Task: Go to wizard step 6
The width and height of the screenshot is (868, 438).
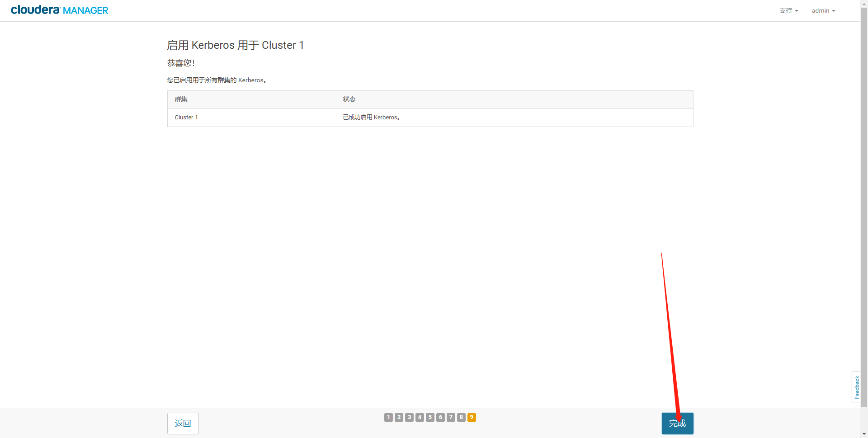Action: [440, 417]
